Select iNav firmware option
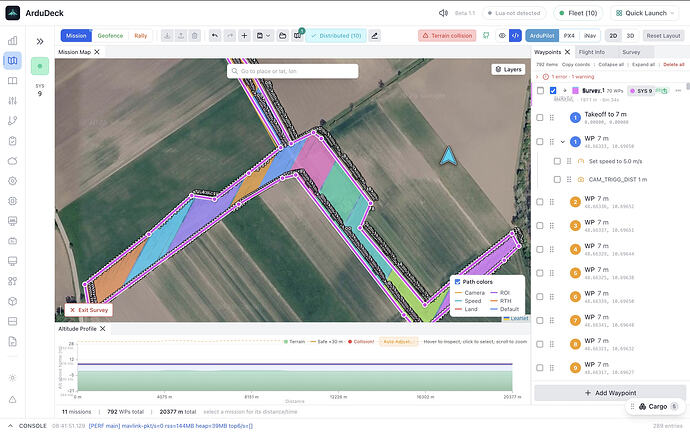 590,36
